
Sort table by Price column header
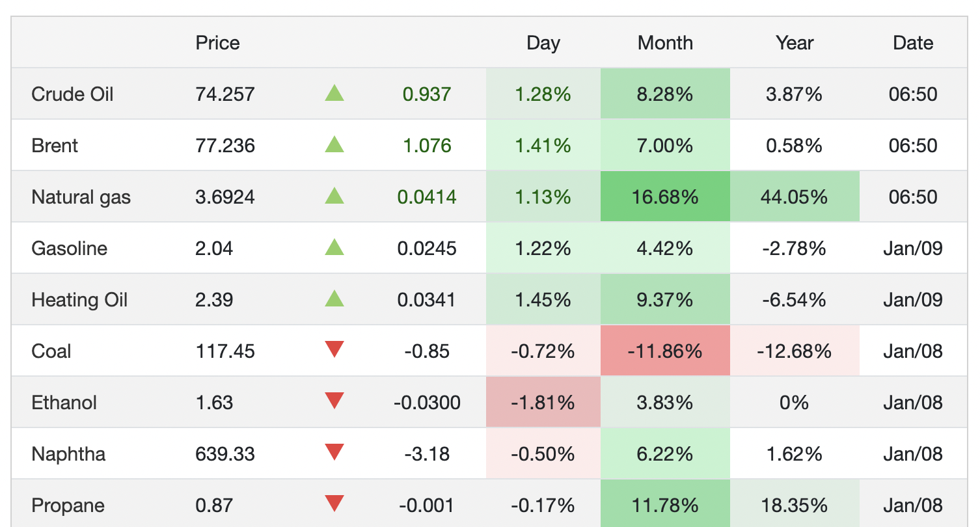coord(217,43)
